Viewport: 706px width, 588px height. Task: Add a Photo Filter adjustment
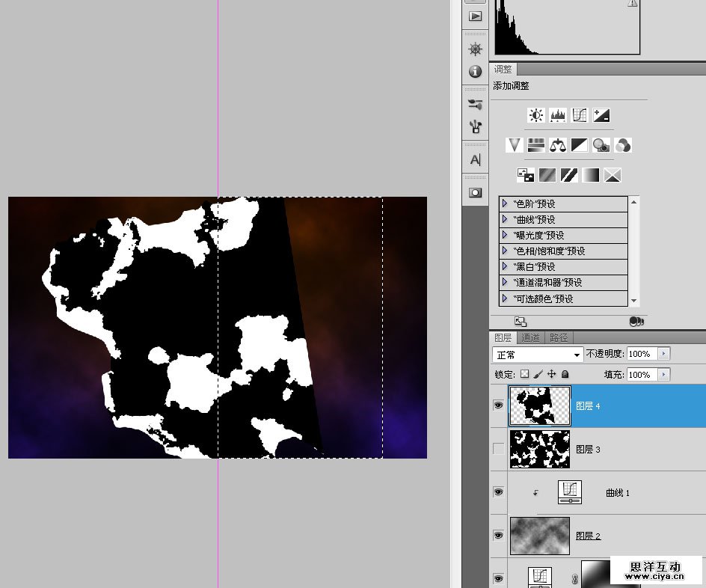[601, 145]
